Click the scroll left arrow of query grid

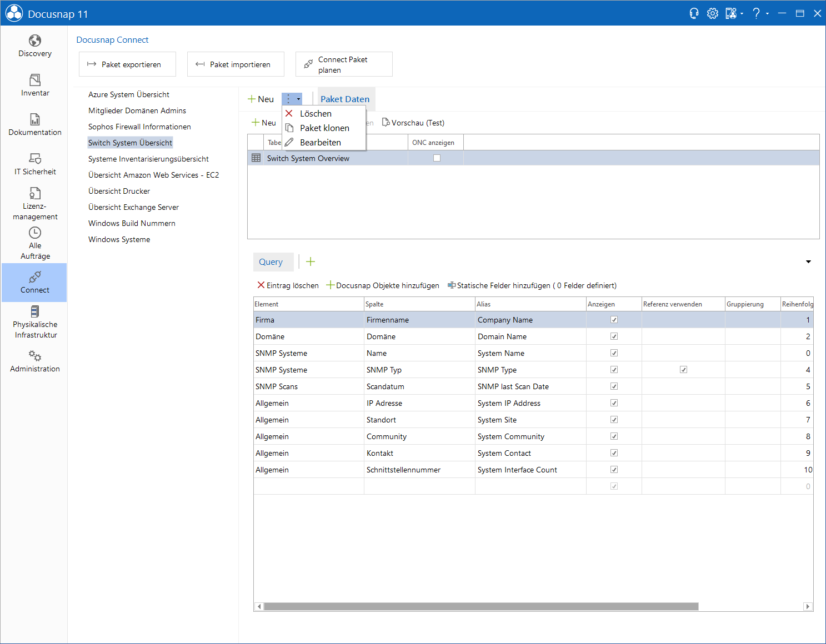259,606
